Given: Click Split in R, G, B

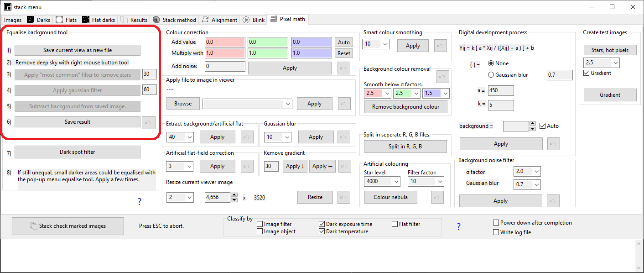Looking at the screenshot, I should [x=405, y=147].
